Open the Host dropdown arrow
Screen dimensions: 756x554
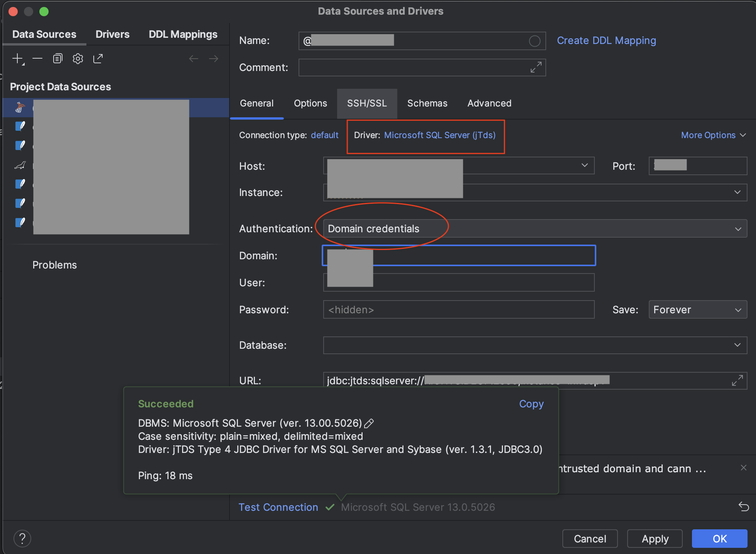pos(585,166)
